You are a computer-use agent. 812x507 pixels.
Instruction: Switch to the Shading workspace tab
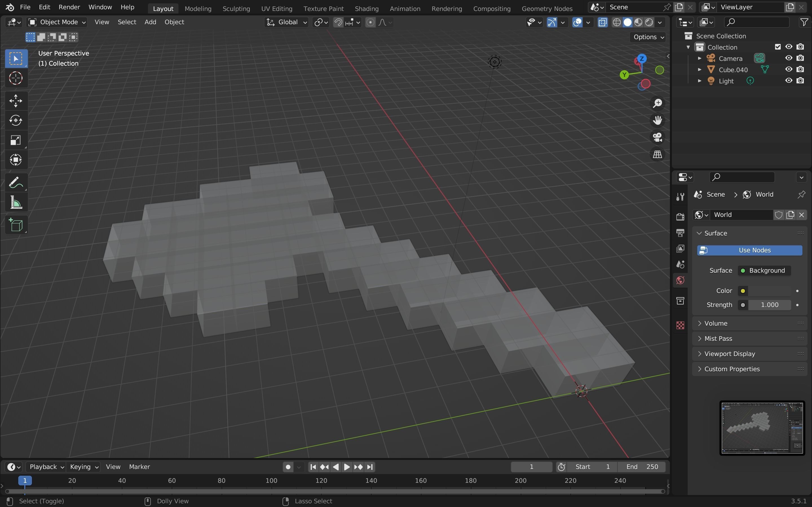coord(367,8)
